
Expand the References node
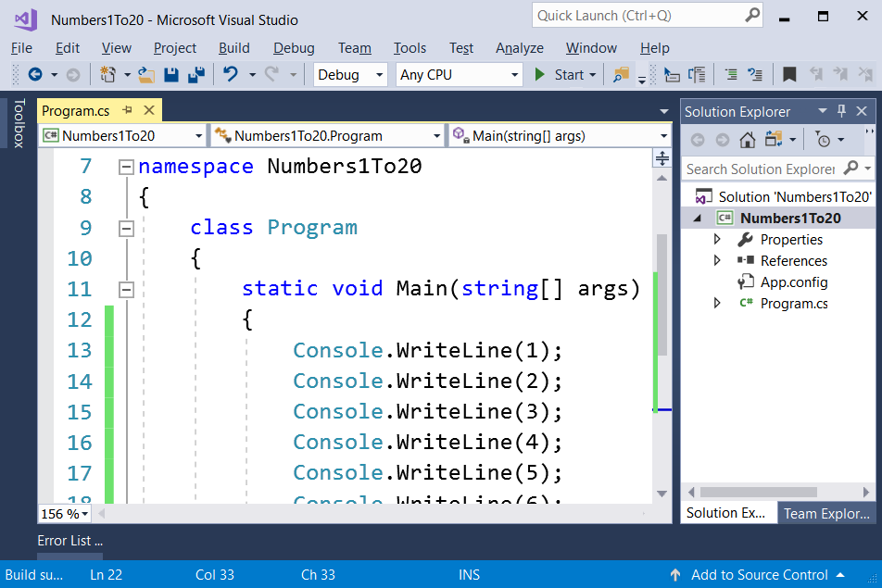click(717, 260)
